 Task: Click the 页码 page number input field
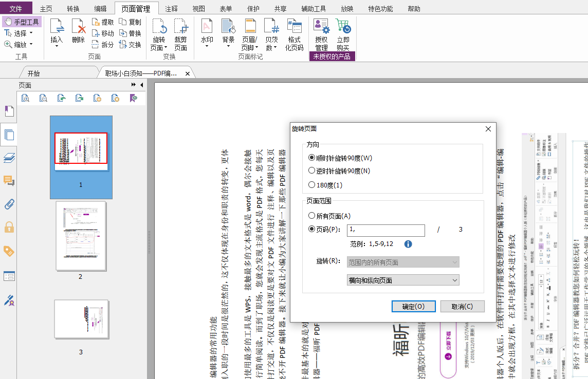386,231
